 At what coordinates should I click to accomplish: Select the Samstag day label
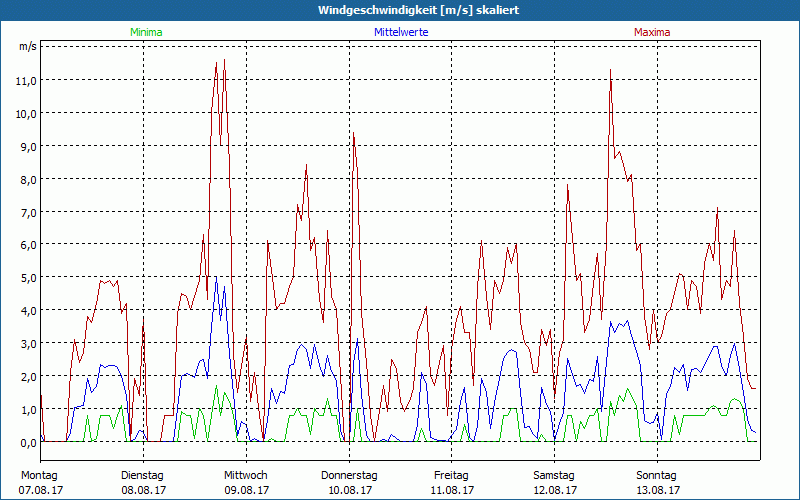click(554, 476)
